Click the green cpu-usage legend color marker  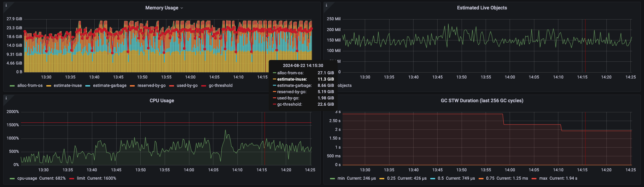pos(12,179)
